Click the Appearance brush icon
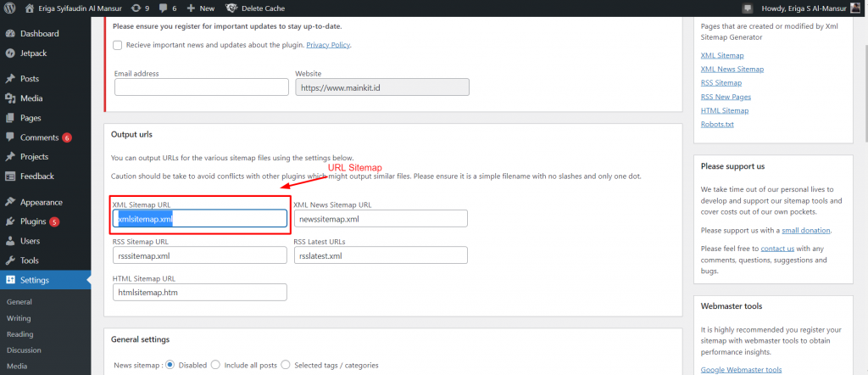868x375 pixels. tap(10, 203)
